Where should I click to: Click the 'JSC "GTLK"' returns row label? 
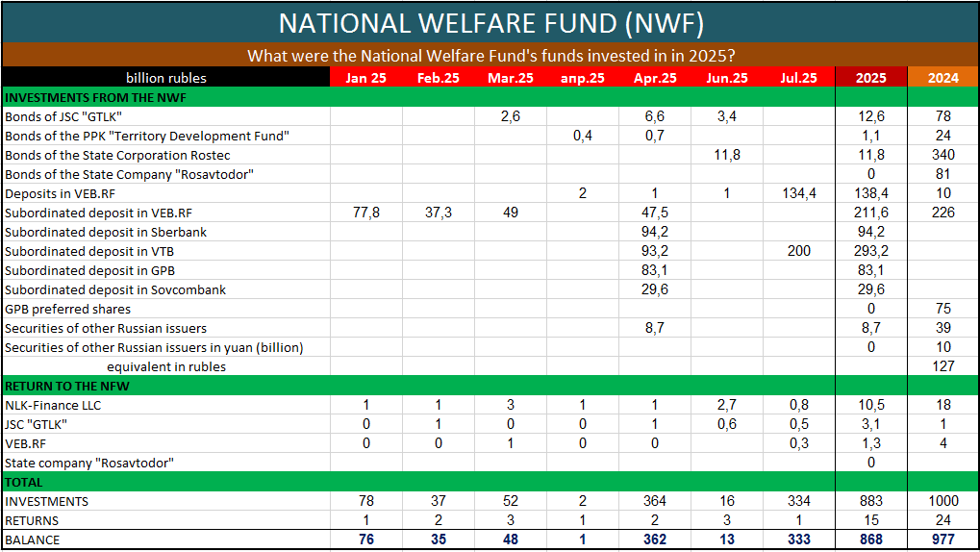37,424
